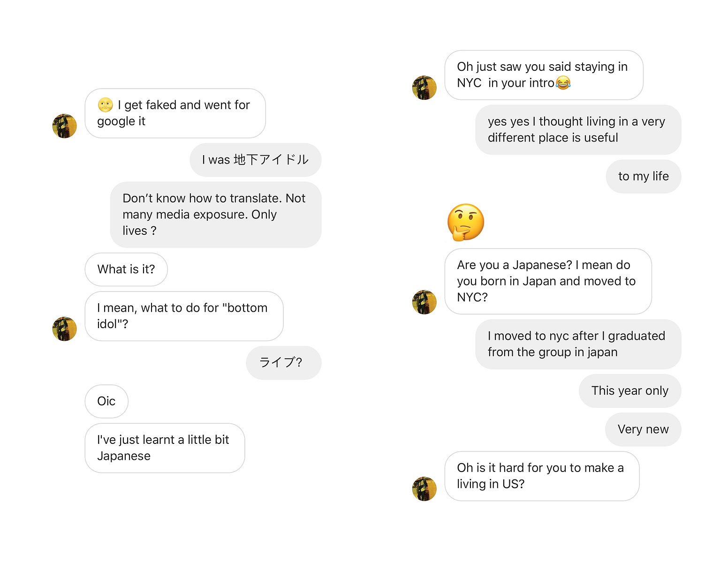Click avatar beside 'make a living in US' message
Screen dimensions: 728x562
[425, 489]
